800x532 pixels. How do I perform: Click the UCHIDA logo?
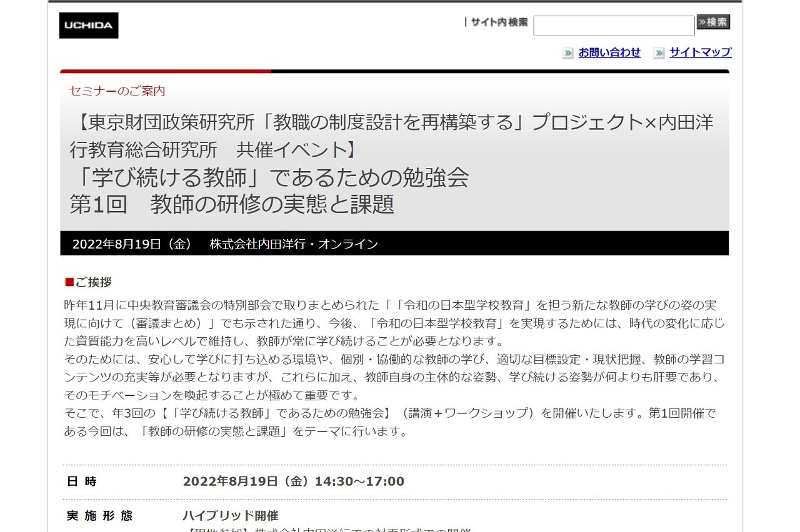click(89, 26)
